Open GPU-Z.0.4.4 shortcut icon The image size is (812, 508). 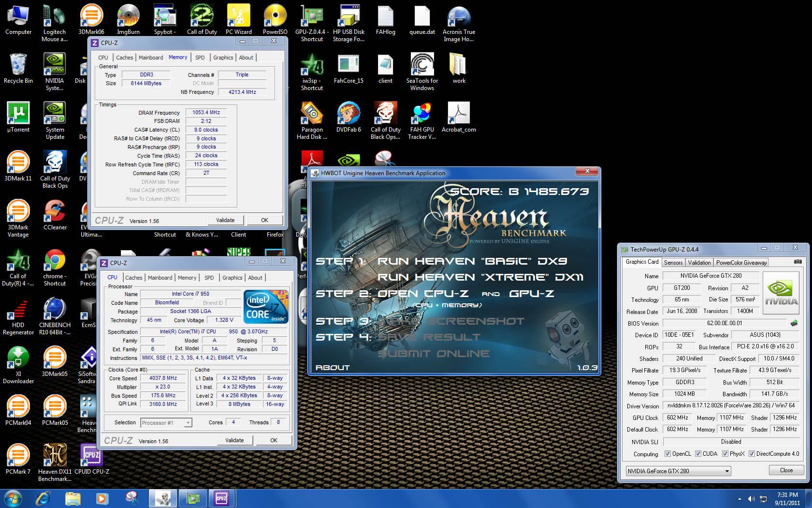pyautogui.click(x=312, y=23)
